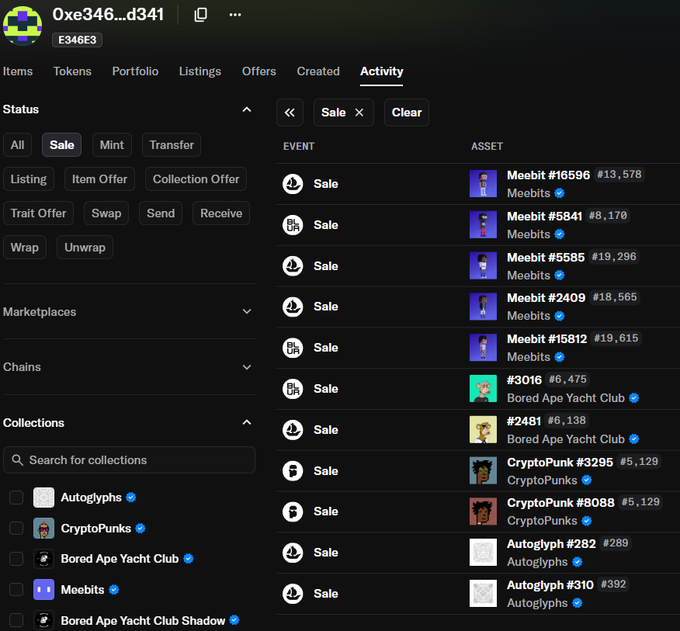Open the Items tab

click(x=18, y=71)
